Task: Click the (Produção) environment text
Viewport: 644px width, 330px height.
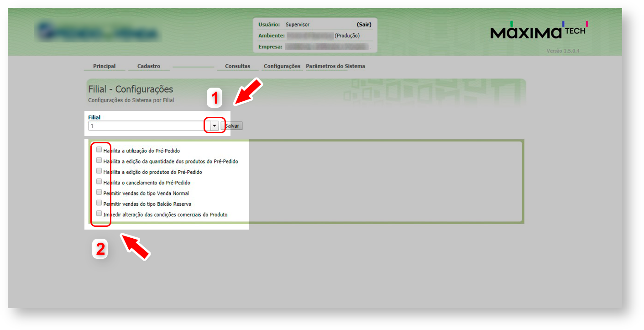Action: [347, 36]
